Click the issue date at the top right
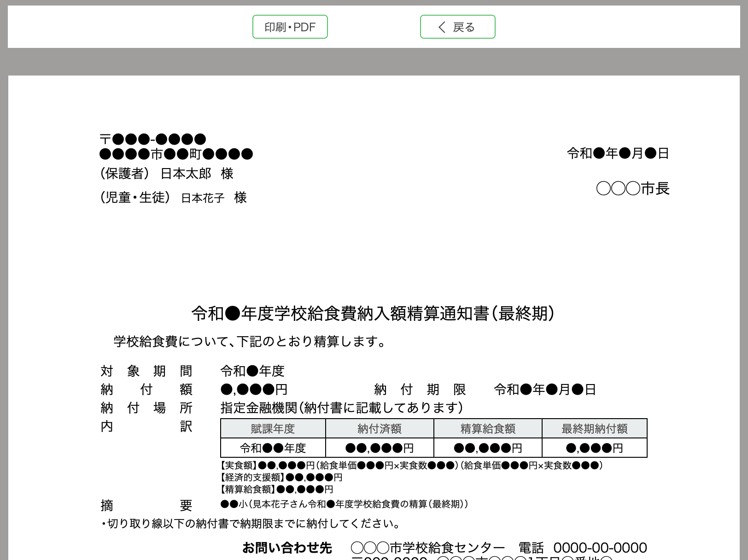The width and height of the screenshot is (748, 560). pos(618,153)
